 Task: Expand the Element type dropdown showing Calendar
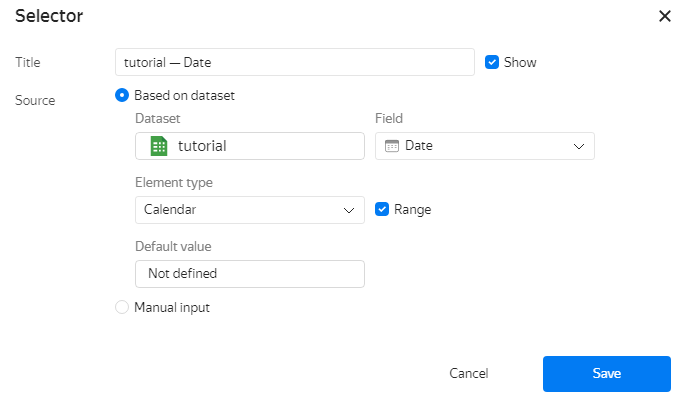[x=248, y=210]
